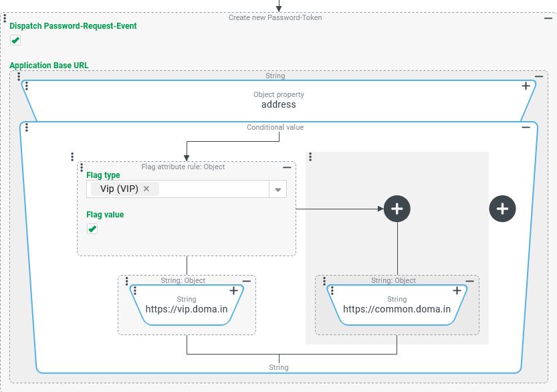Viewport: 557px width, 392px height.
Task: Click the plus icon on the address Object property
Action: click(x=526, y=86)
